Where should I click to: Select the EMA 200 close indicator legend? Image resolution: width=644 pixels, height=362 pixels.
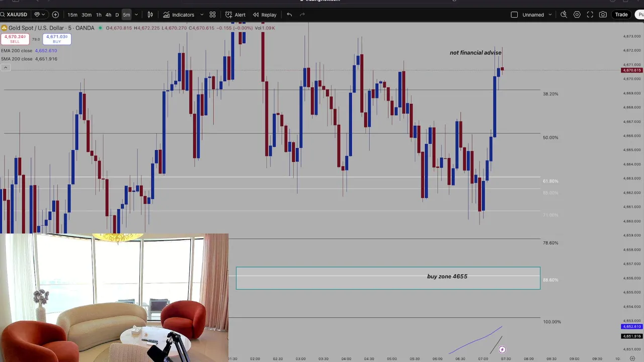tap(29, 51)
